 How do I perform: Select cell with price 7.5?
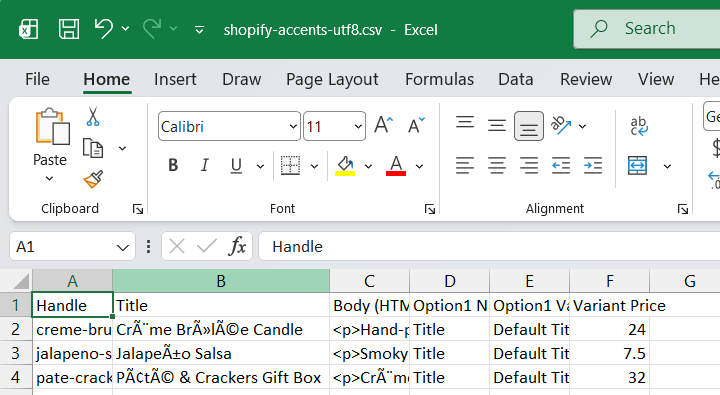(609, 353)
